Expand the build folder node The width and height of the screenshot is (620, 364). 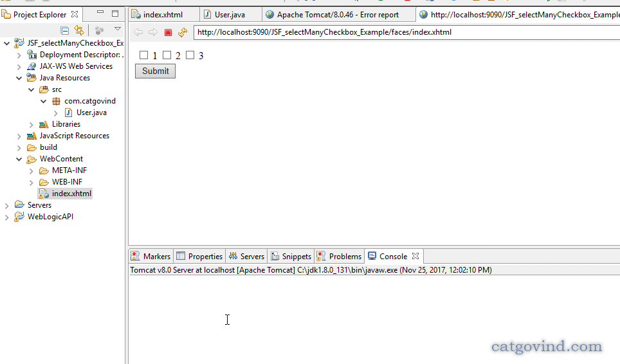pyautogui.click(x=19, y=148)
